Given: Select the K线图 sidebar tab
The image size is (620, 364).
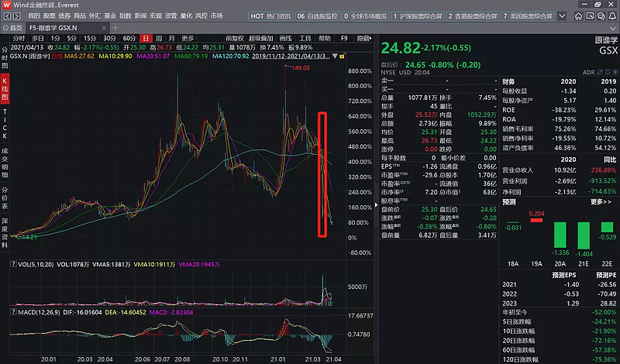Looking at the screenshot, I should (x=5, y=88).
